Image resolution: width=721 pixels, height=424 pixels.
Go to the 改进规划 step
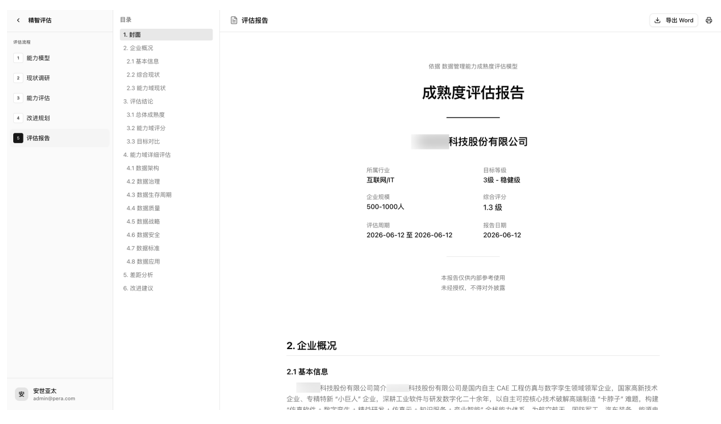click(x=60, y=118)
